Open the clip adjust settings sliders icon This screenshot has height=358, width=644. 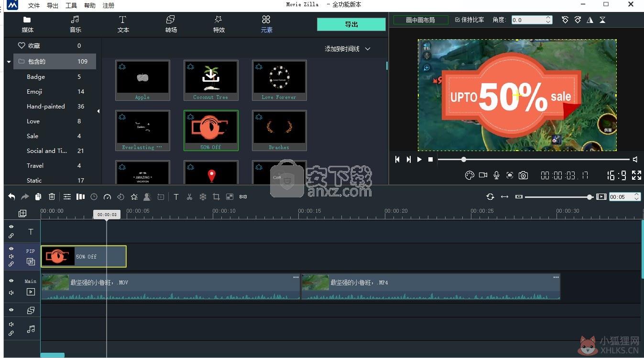click(67, 196)
